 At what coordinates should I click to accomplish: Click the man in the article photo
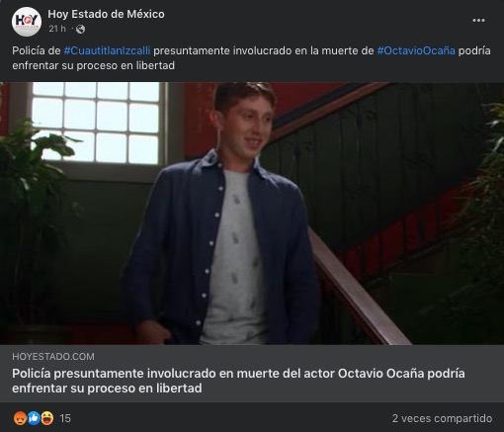pos(221,214)
